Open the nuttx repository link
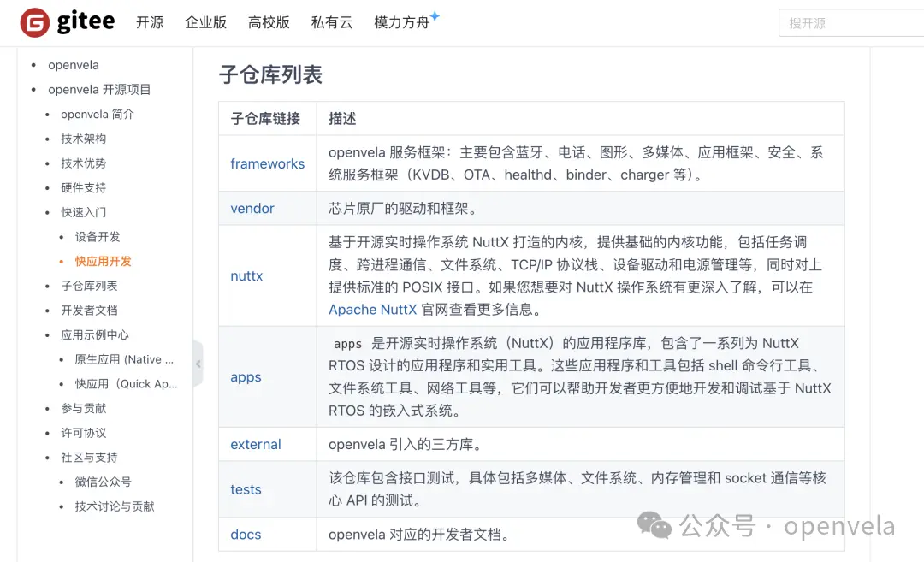The height and width of the screenshot is (562, 924). [x=246, y=275]
